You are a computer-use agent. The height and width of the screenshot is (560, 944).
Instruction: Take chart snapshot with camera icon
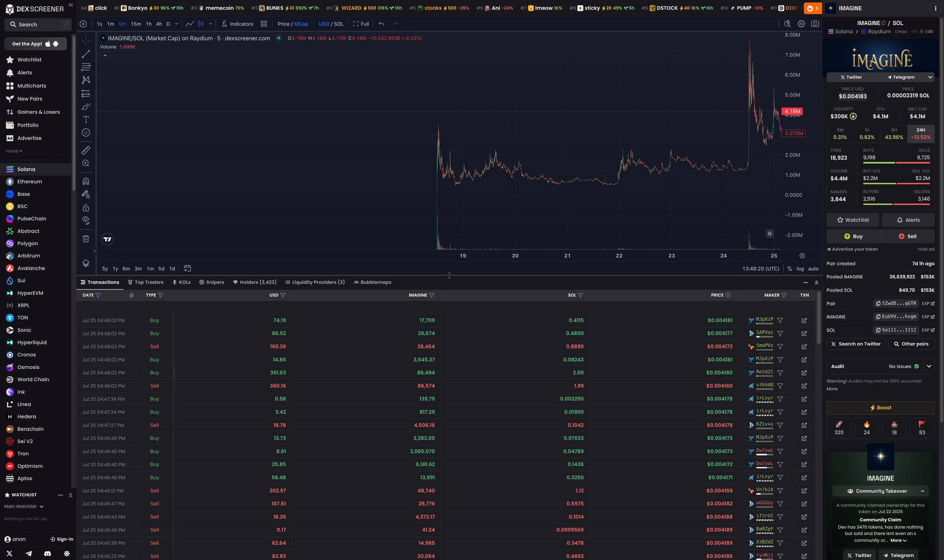(815, 24)
